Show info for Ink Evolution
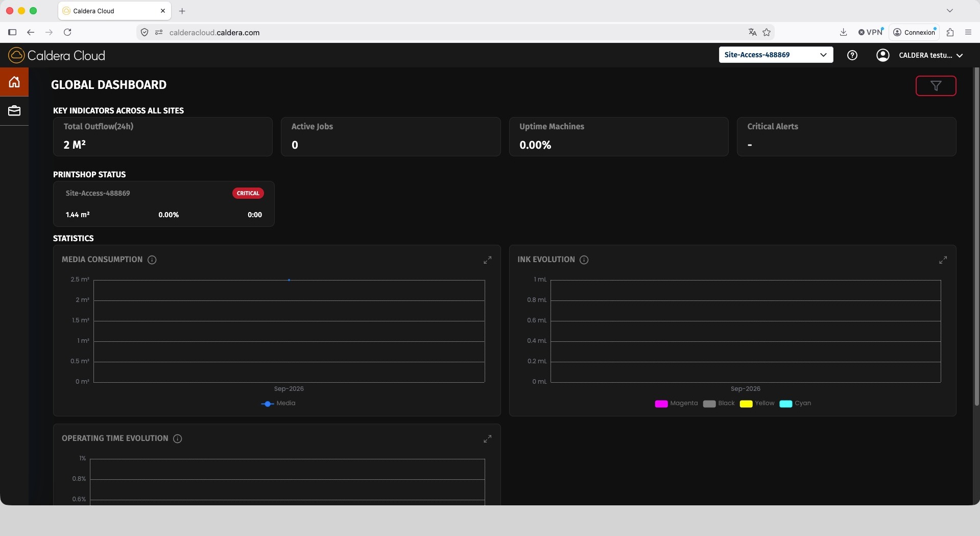The width and height of the screenshot is (980, 536). [x=584, y=260]
